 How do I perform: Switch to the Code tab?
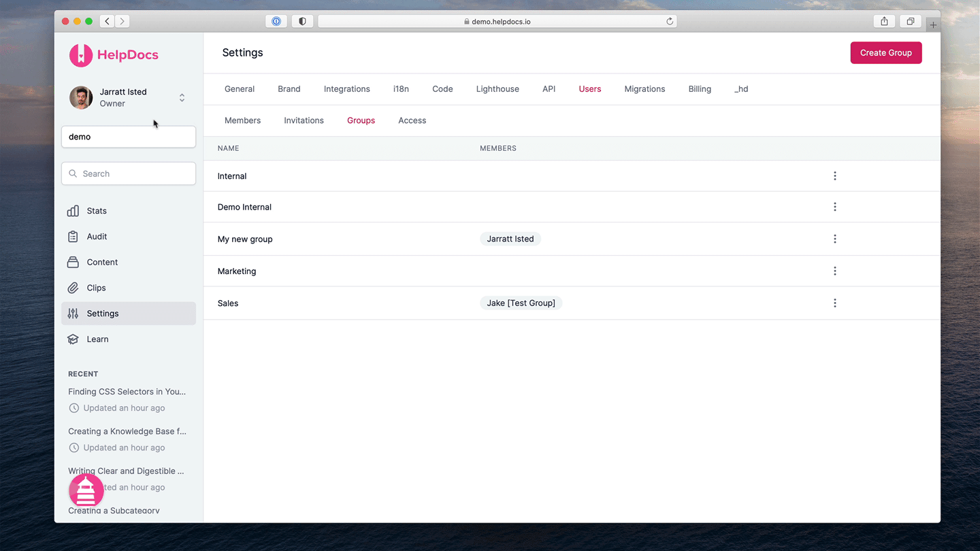[x=442, y=89]
